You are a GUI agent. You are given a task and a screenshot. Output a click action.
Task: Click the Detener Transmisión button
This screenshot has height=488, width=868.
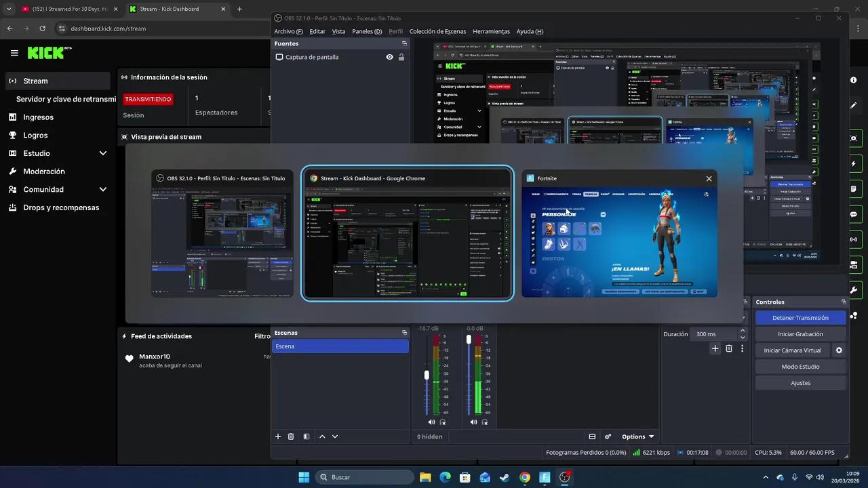pyautogui.click(x=800, y=317)
